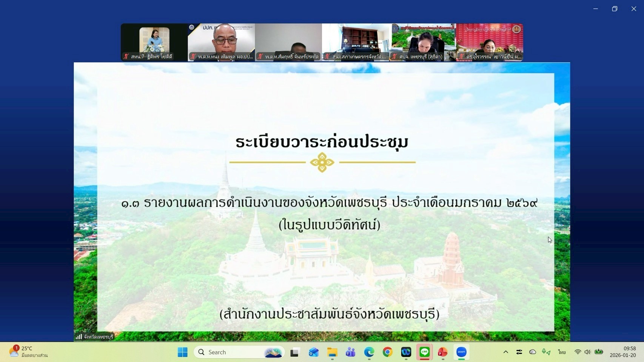Viewport: 644px width, 362px height.
Task: Open Microsoft Teams from the taskbar
Action: point(350,352)
